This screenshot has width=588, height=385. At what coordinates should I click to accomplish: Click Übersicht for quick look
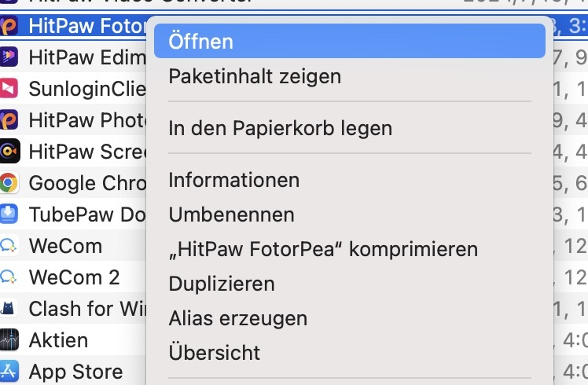214,353
